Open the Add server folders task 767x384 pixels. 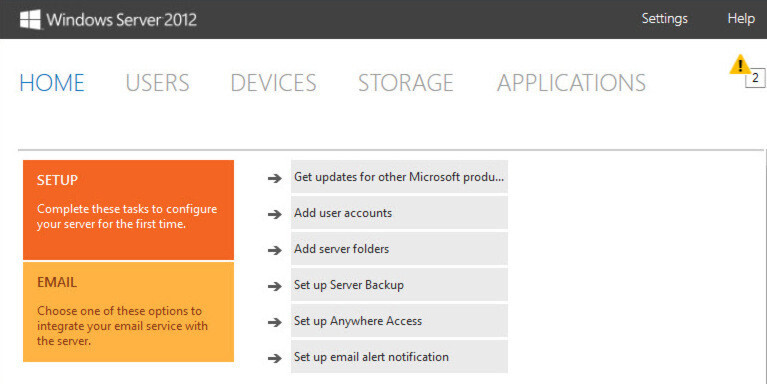pyautogui.click(x=399, y=248)
